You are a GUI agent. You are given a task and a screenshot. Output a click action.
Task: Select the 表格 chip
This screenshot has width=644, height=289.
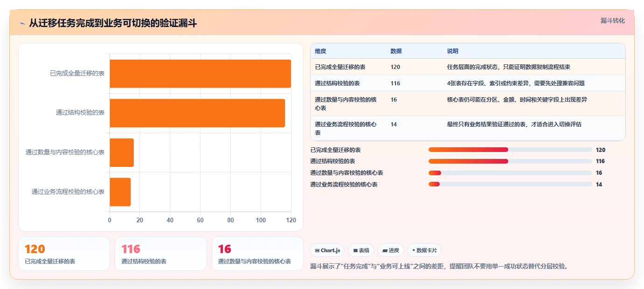click(x=361, y=250)
